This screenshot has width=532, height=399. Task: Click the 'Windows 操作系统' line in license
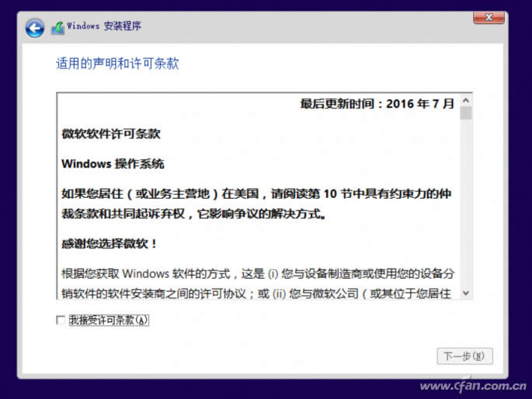click(113, 164)
